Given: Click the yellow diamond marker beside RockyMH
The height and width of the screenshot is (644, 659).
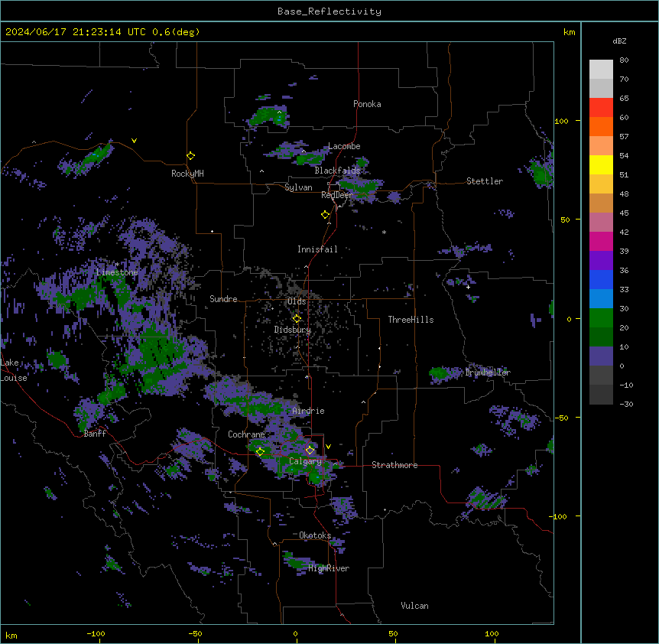Looking at the screenshot, I should point(191,156).
